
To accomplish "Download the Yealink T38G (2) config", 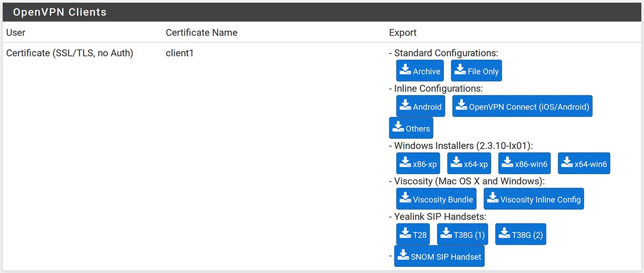I will click(x=520, y=235).
